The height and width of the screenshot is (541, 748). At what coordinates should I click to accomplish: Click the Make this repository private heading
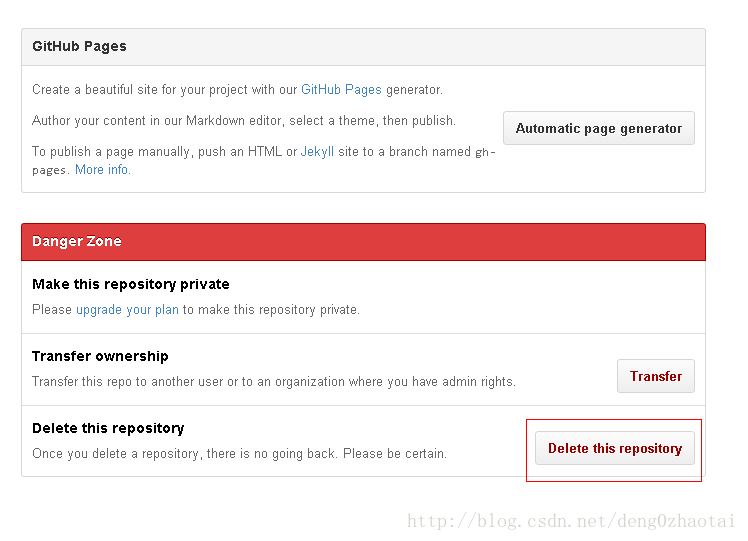[131, 284]
